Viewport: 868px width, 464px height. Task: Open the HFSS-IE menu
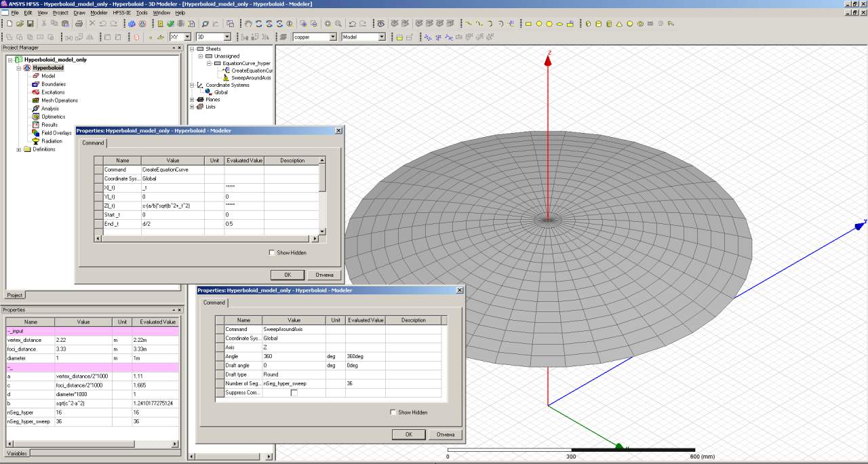(122, 13)
